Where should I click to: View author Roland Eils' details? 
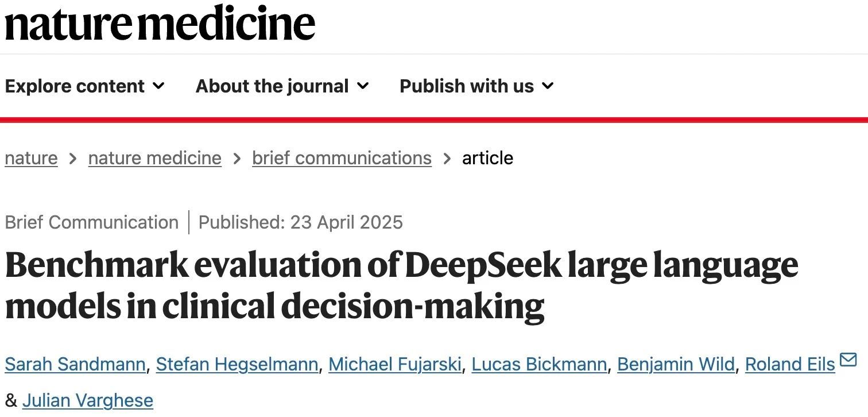[x=790, y=364]
